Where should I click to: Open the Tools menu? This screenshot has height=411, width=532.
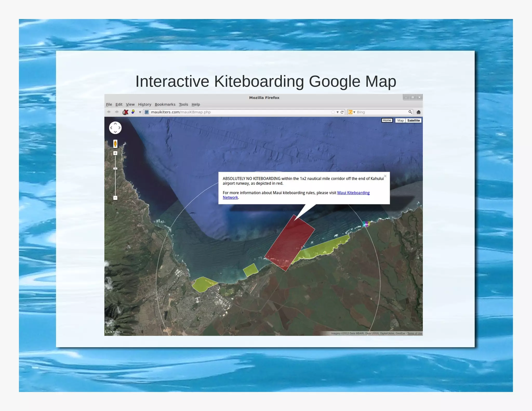[x=183, y=104]
